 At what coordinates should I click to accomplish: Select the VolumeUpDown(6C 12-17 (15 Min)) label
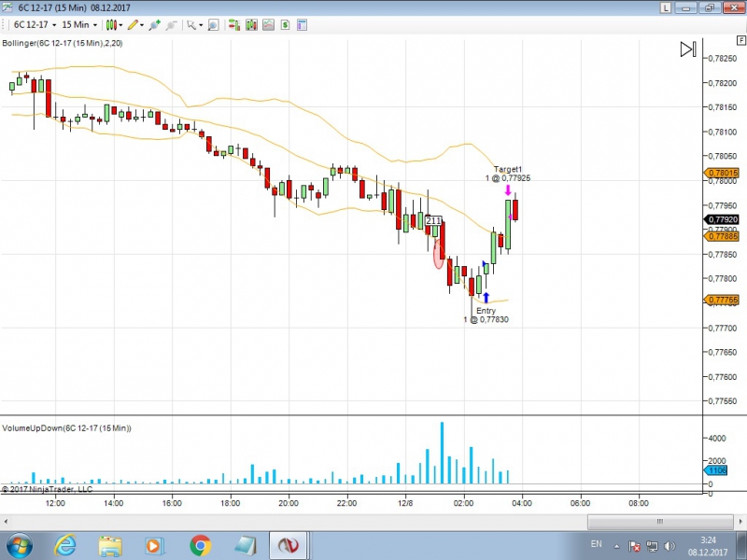[x=66, y=428]
